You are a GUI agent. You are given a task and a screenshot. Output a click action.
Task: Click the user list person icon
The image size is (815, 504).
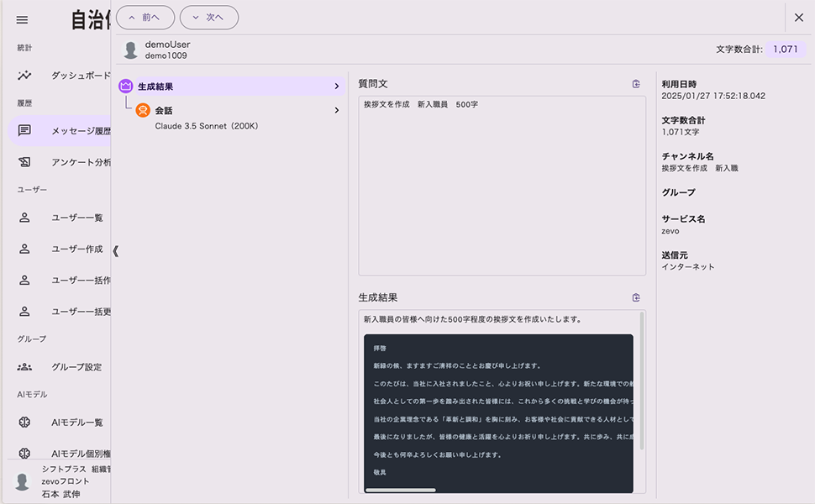[x=24, y=218]
